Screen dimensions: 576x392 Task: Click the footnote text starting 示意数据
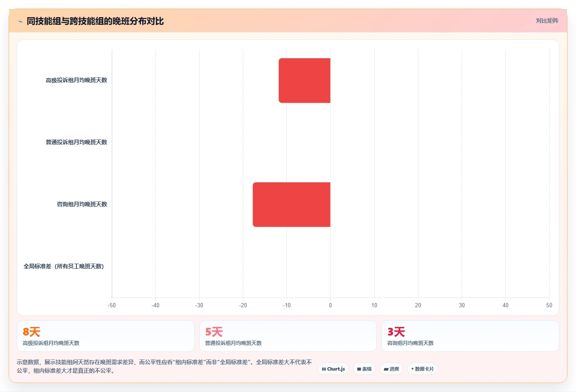click(x=164, y=366)
